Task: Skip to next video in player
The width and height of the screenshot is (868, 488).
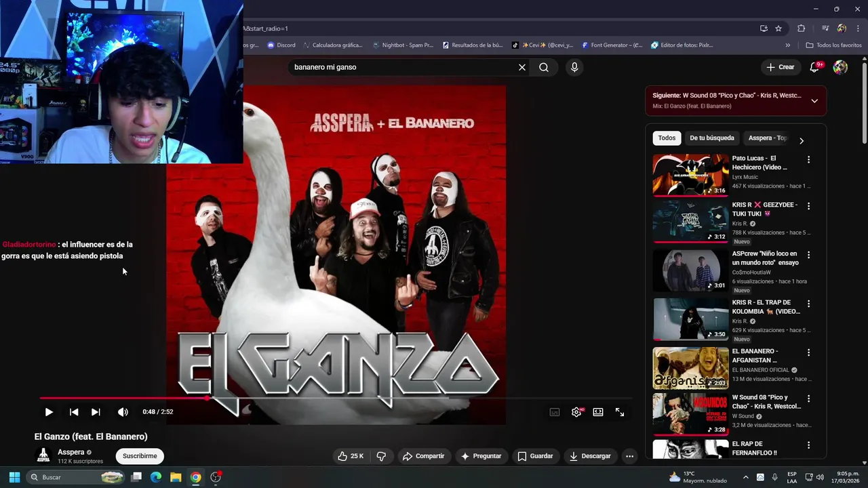Action: [x=96, y=412]
